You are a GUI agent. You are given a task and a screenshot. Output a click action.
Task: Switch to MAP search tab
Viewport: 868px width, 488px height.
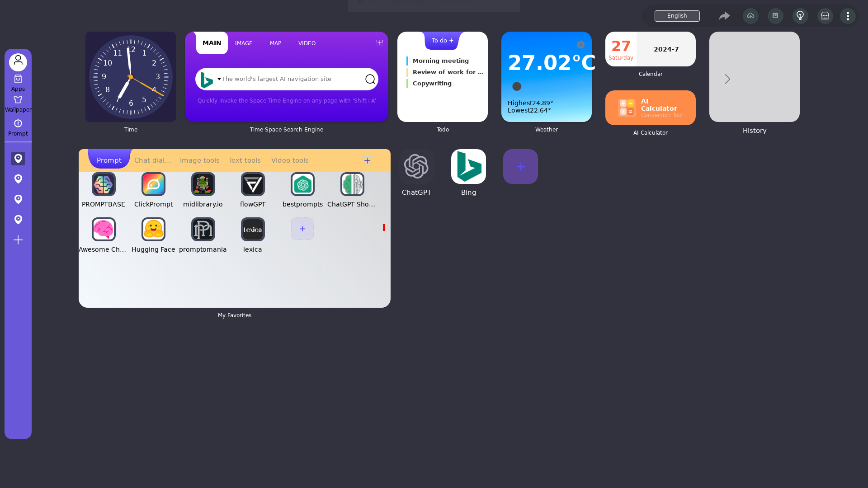pyautogui.click(x=275, y=43)
